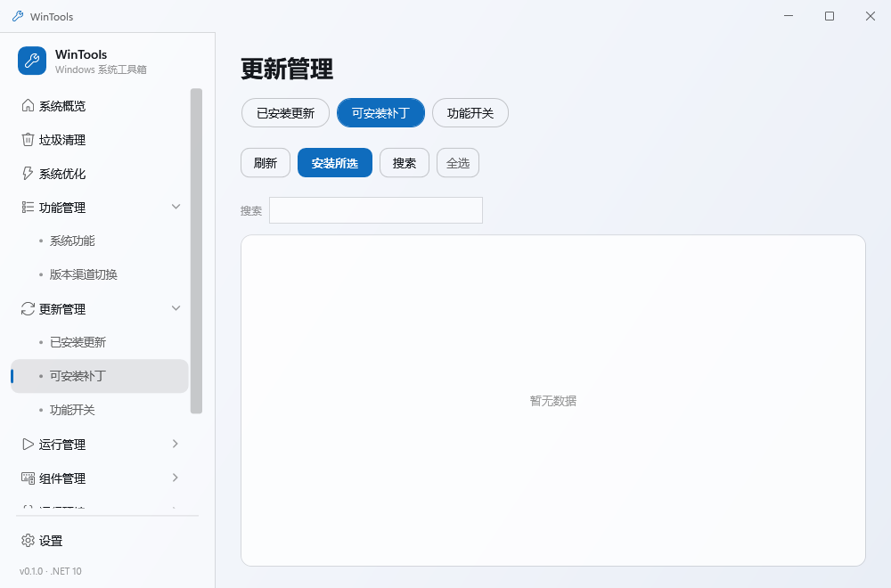This screenshot has width=891, height=588.
Task: Click the version text v0.1.0 · .NET 10
Action: point(51,571)
